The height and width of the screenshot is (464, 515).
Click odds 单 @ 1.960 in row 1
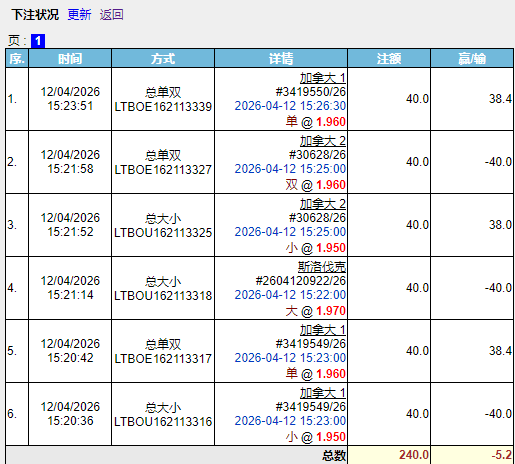(316, 122)
